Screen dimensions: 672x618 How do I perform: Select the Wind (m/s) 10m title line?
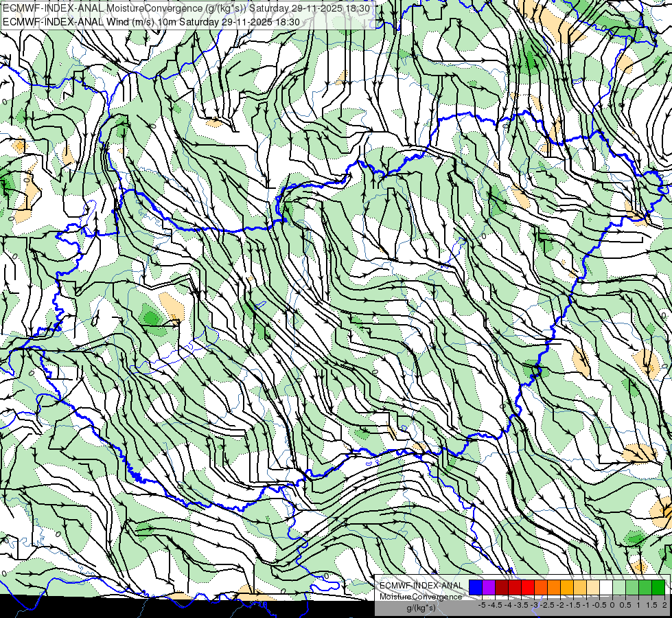pyautogui.click(x=151, y=22)
